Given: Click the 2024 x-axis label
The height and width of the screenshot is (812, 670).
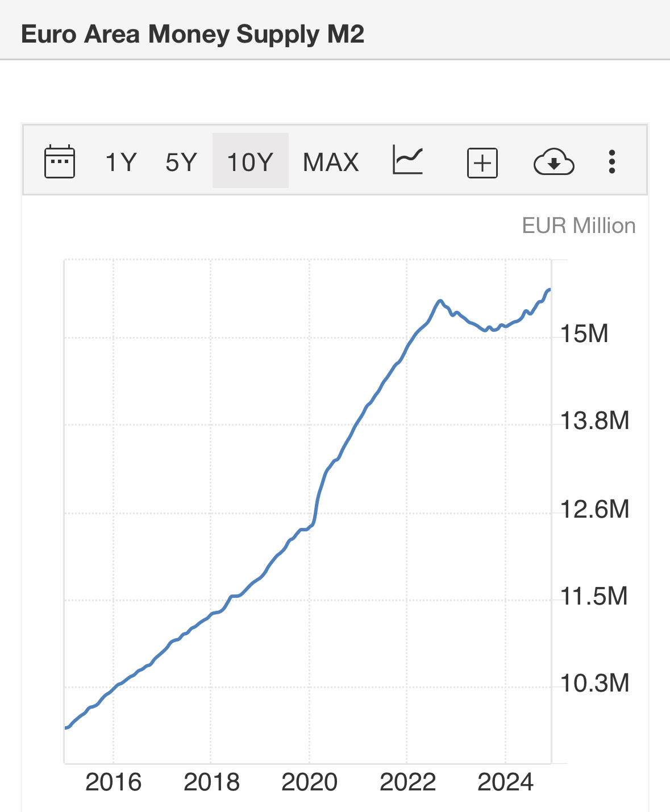Looking at the screenshot, I should point(505,782).
